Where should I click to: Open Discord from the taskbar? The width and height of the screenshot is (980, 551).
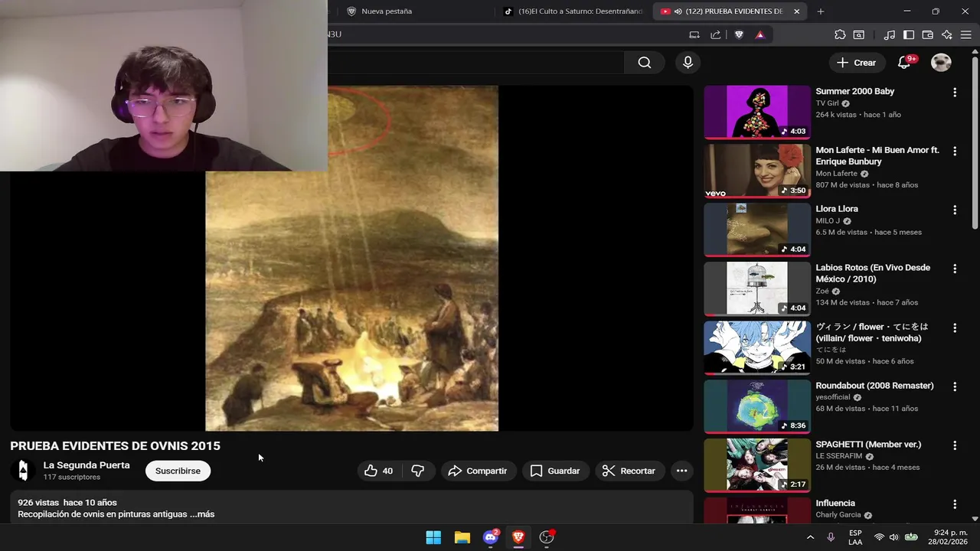point(491,537)
